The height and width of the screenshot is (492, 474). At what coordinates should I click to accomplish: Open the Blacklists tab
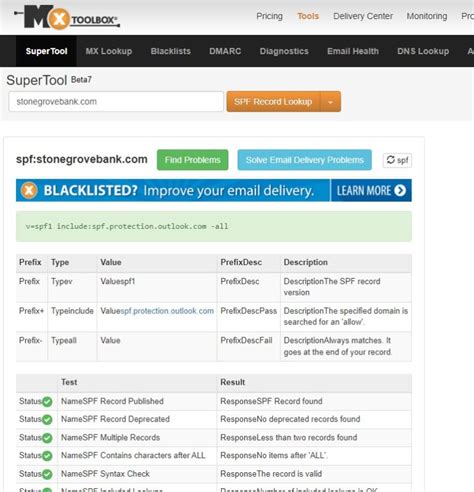coord(171,51)
